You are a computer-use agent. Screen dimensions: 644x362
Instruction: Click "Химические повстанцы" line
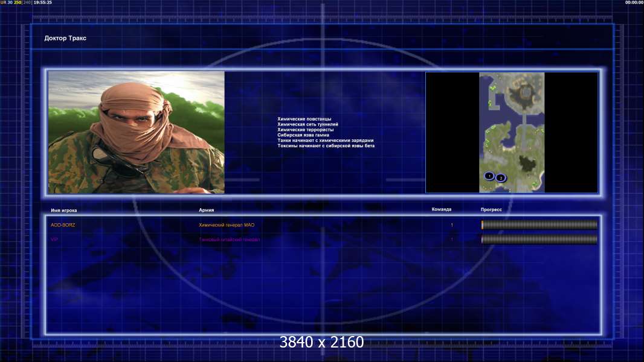click(x=304, y=119)
